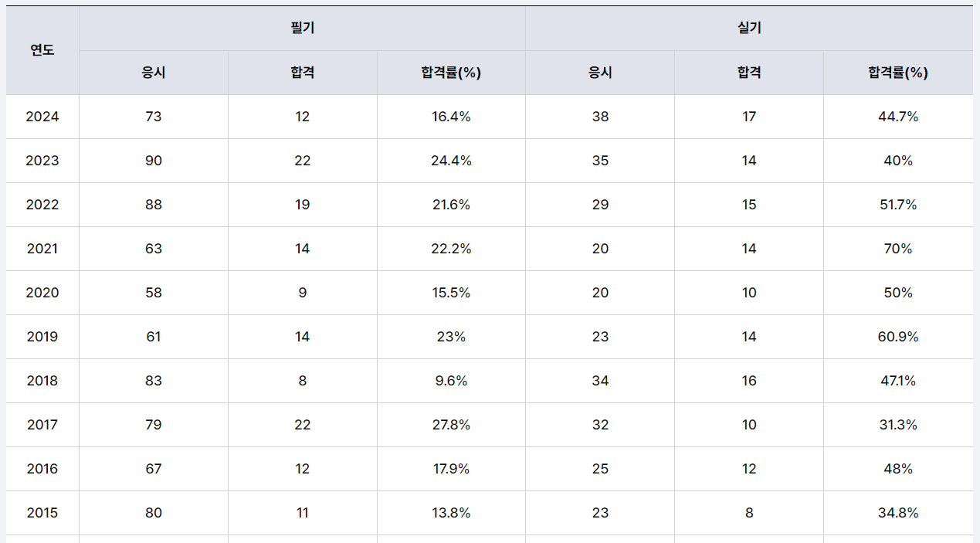The height and width of the screenshot is (543, 980).
Task: Select the 70% 실기 pass rate cell
Action: (x=898, y=249)
